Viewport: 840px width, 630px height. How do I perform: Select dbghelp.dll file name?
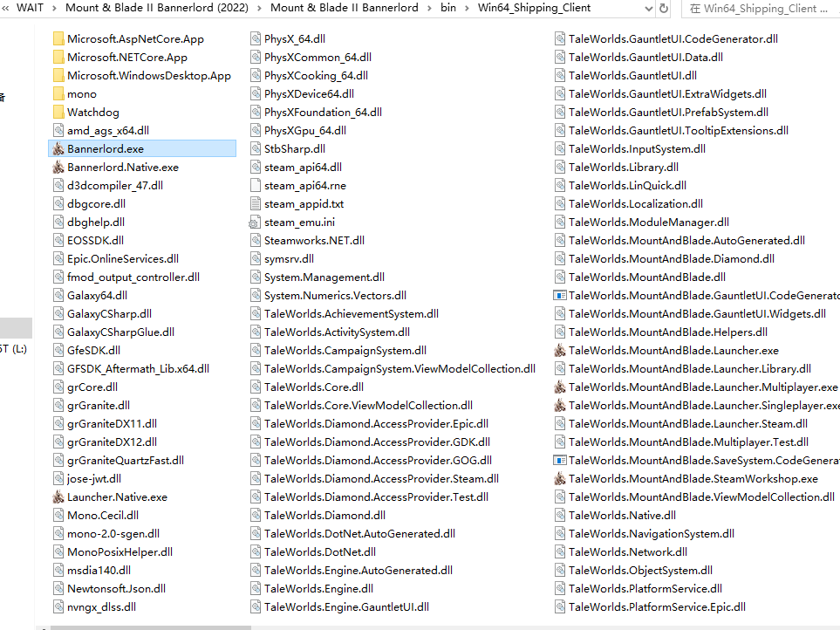96,223
